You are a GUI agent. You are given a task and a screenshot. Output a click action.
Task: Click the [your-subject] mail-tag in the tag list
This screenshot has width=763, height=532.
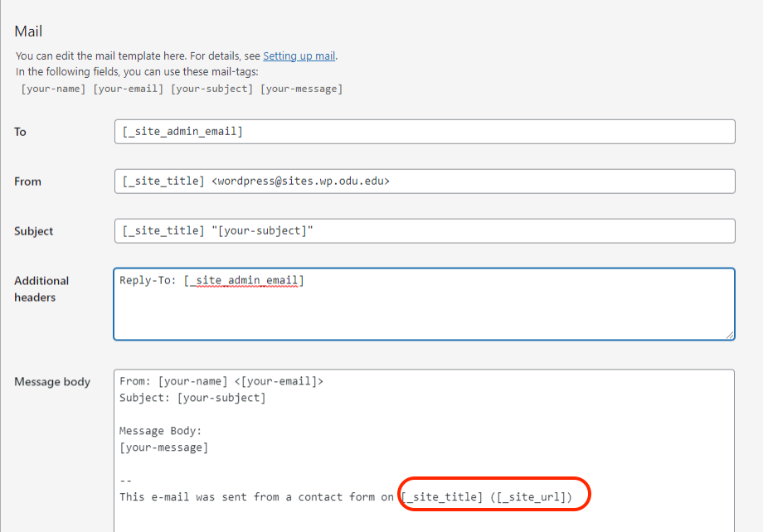[211, 89]
